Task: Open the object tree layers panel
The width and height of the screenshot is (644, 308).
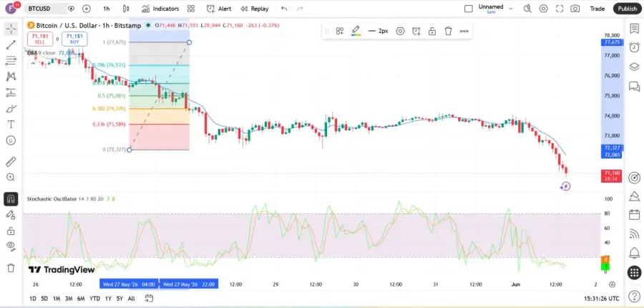Action: click(634, 67)
